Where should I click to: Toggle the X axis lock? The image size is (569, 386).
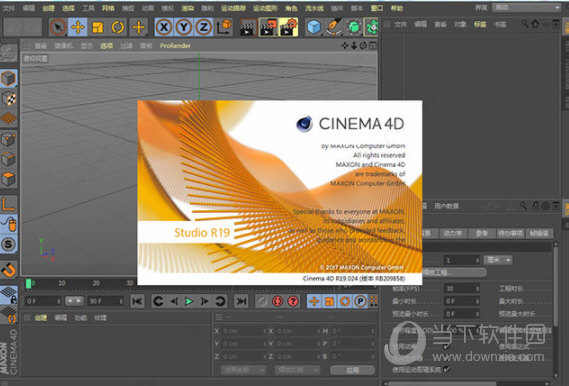[164, 27]
